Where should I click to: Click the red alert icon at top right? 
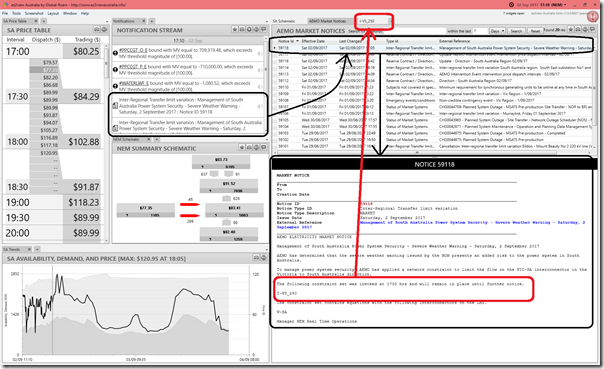click(x=592, y=17)
